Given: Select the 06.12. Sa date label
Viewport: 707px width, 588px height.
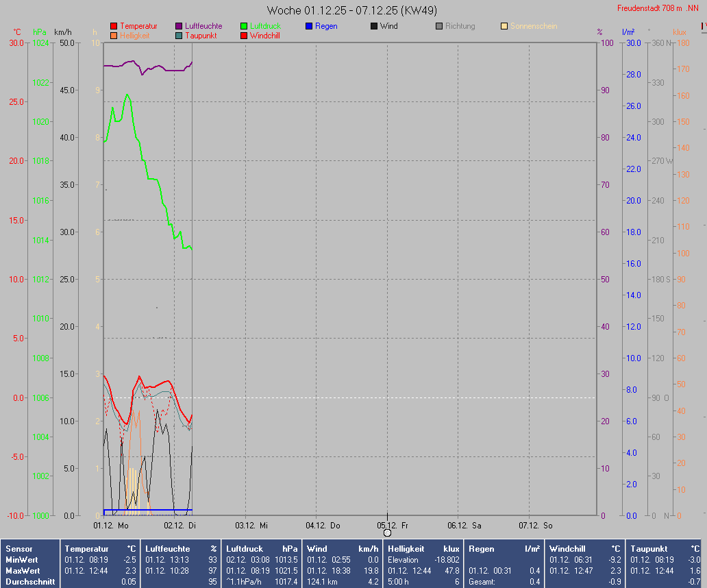Looking at the screenshot, I should coord(464,526).
